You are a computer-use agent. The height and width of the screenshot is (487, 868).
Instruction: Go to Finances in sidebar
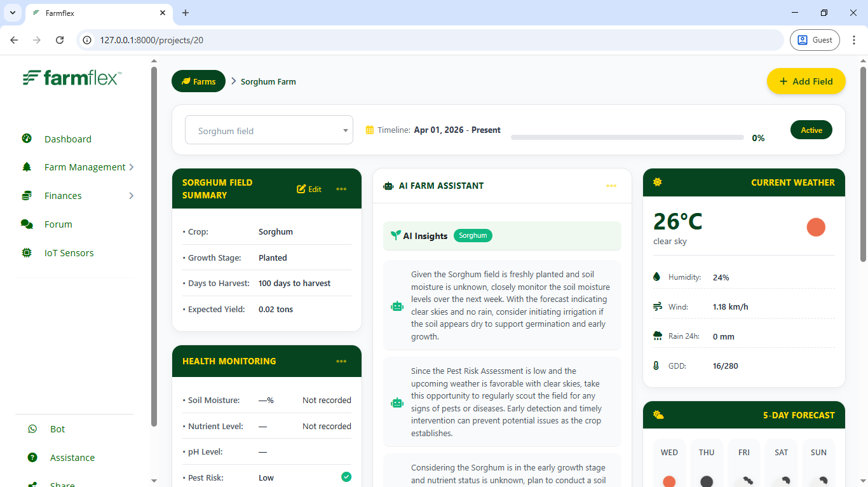click(x=63, y=196)
